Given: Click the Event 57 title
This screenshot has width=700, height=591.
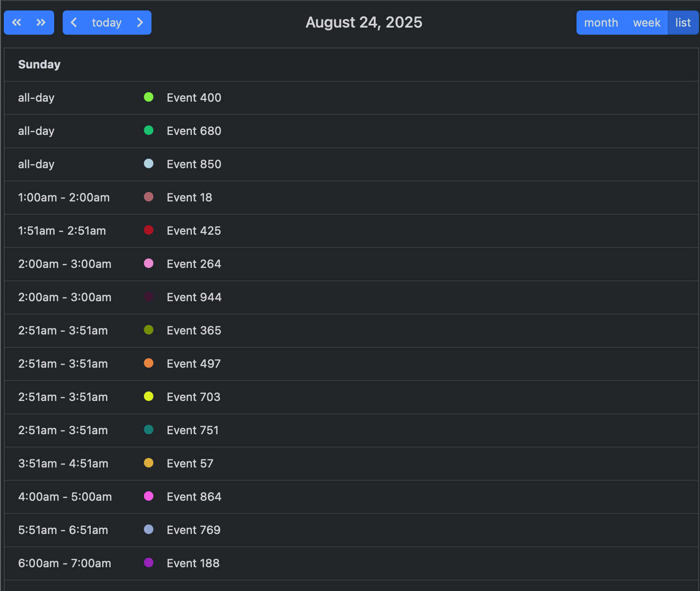Looking at the screenshot, I should [190, 464].
